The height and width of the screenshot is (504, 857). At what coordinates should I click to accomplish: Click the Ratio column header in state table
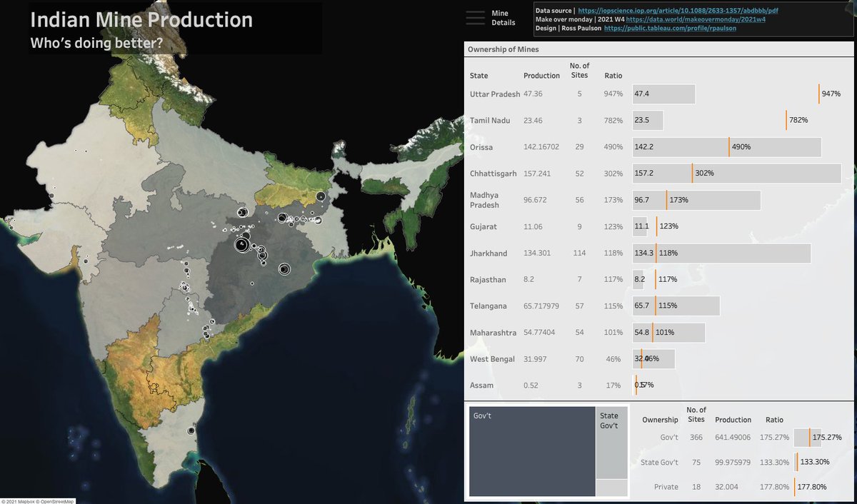coord(613,76)
